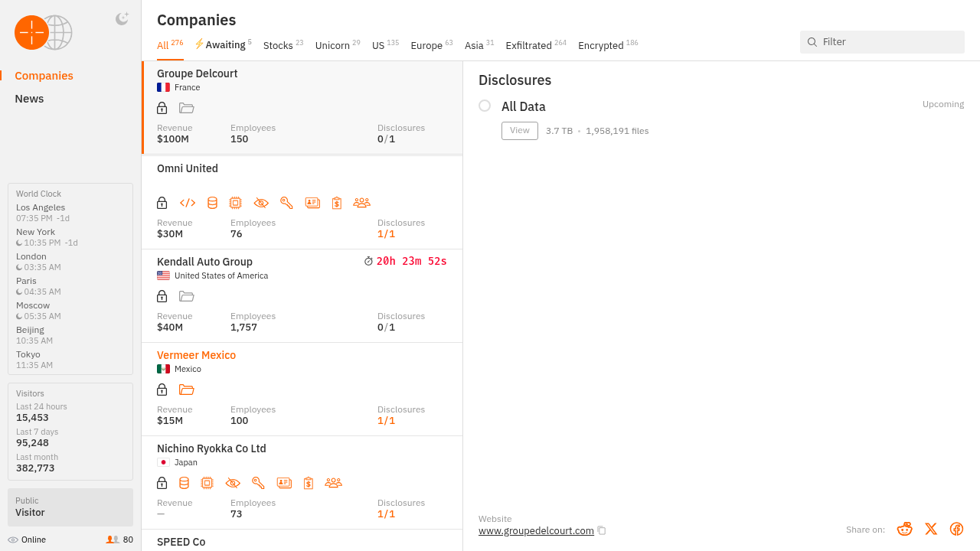Click Omni United 1/1 disclosures value
The image size is (980, 551).
pos(386,234)
